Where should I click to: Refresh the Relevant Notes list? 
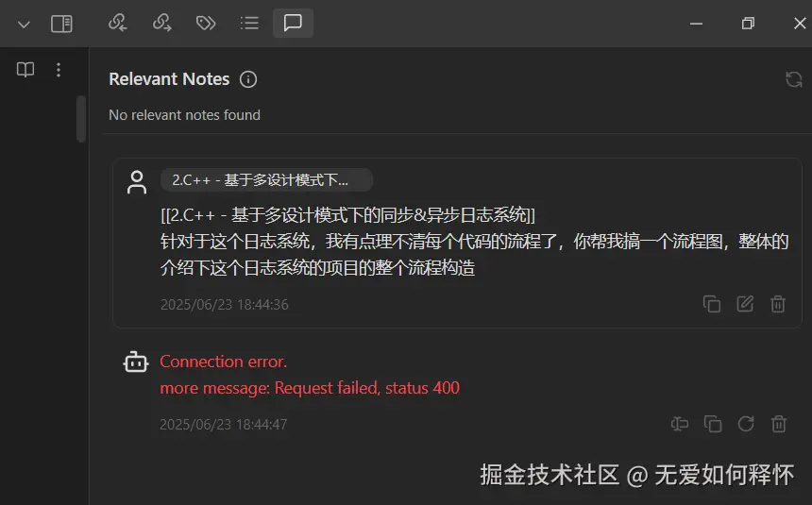point(793,79)
